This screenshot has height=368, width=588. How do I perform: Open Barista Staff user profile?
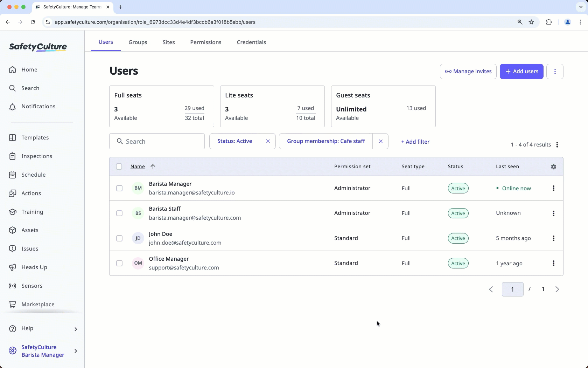point(164,209)
